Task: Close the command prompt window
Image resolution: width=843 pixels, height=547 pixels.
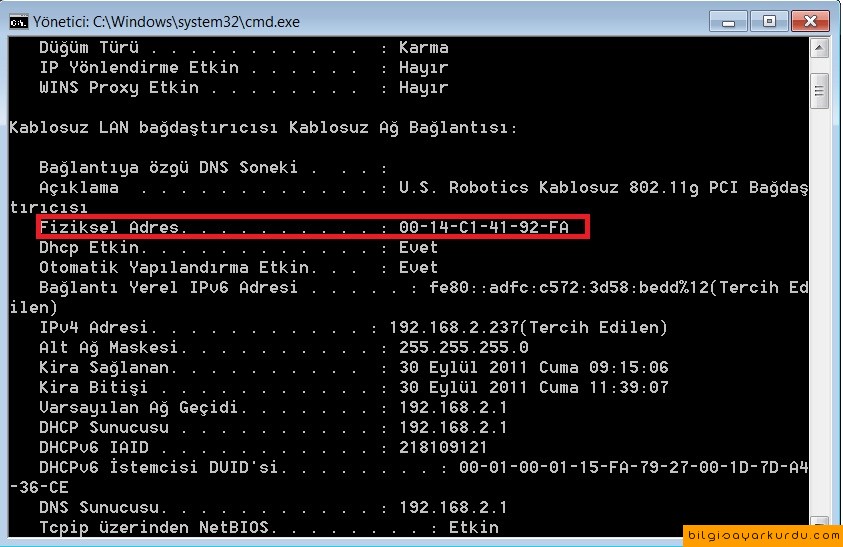Action: [x=810, y=22]
